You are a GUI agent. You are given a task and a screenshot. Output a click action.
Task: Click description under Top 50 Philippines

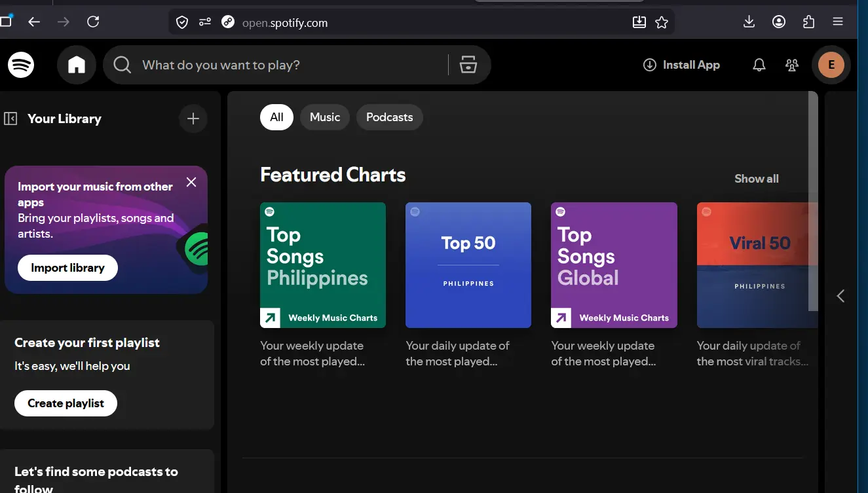(457, 354)
